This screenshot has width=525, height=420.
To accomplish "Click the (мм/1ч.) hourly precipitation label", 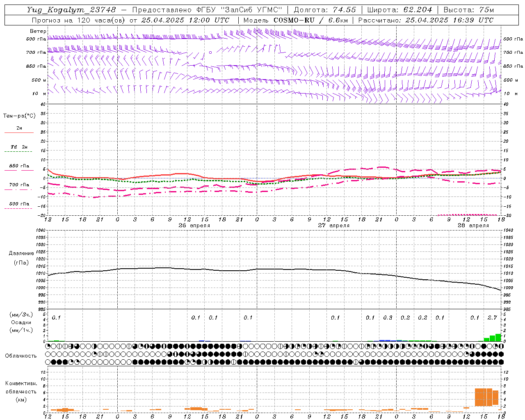I will [21, 330].
